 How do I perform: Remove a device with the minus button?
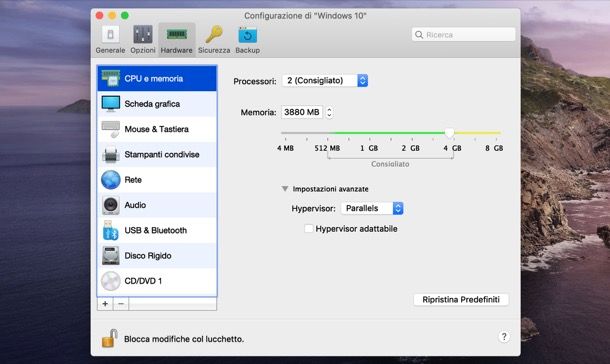[121, 304]
